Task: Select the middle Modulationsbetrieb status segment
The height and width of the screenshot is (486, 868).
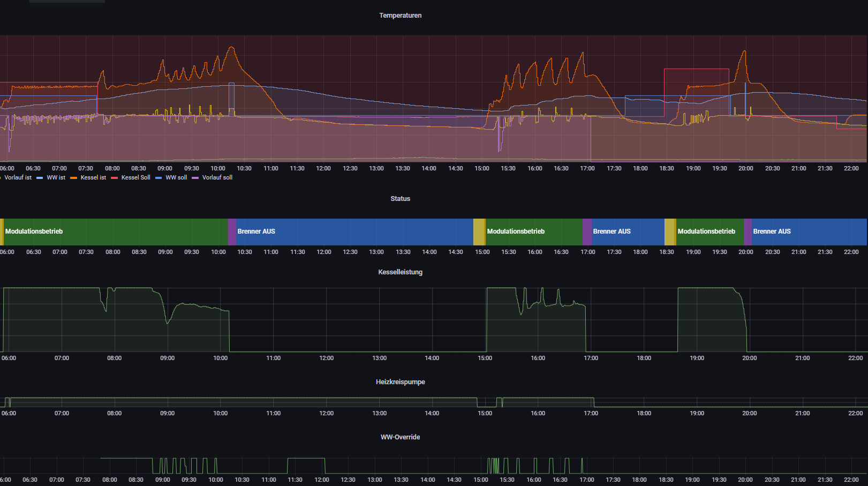Action: pyautogui.click(x=533, y=231)
